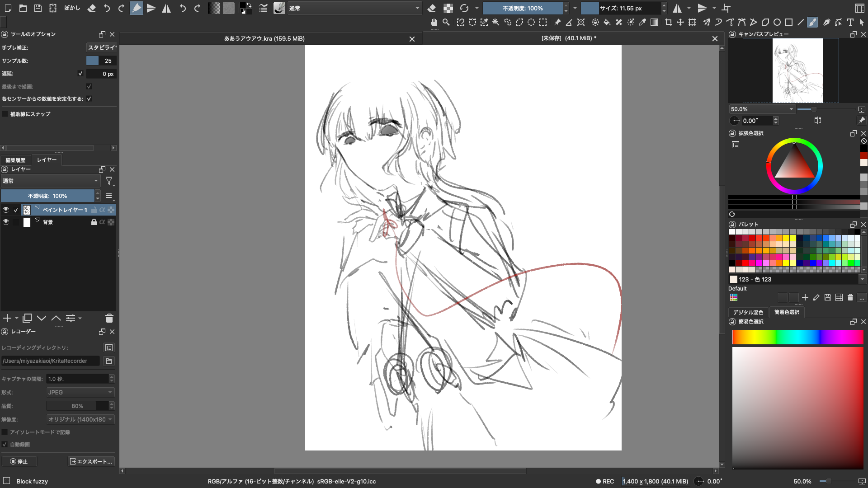
Task: Select the Pan hand tool
Action: point(434,22)
